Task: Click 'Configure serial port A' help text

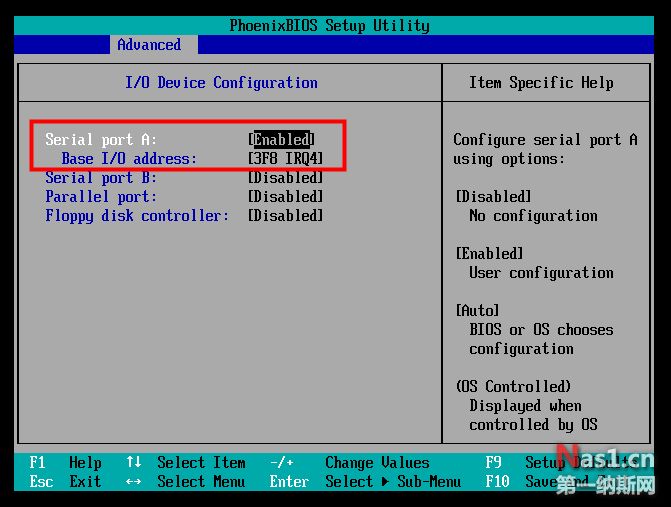Action: click(x=546, y=139)
